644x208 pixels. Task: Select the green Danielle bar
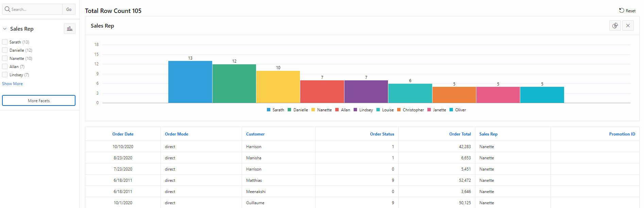tap(234, 83)
